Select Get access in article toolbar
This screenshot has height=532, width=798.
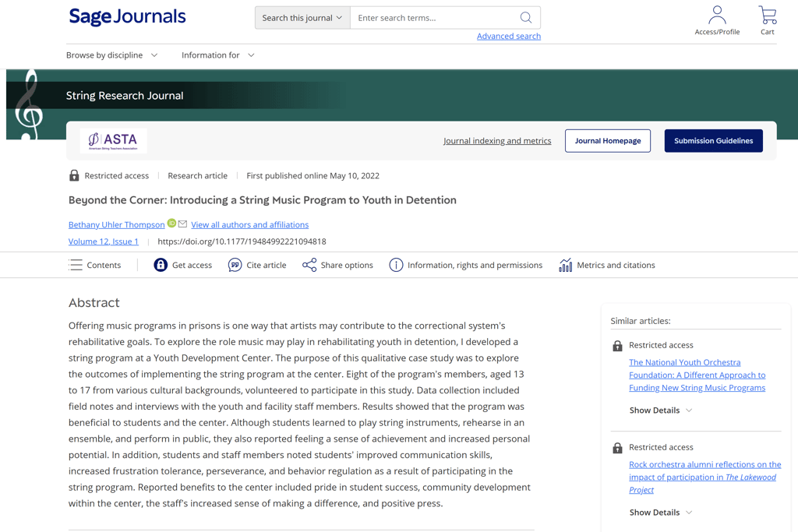(x=192, y=265)
